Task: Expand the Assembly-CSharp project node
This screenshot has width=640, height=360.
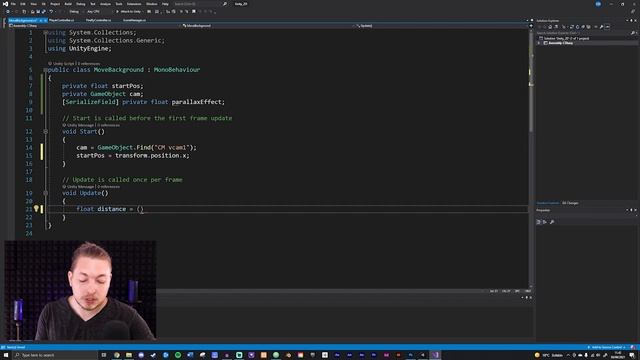Action: pos(539,43)
